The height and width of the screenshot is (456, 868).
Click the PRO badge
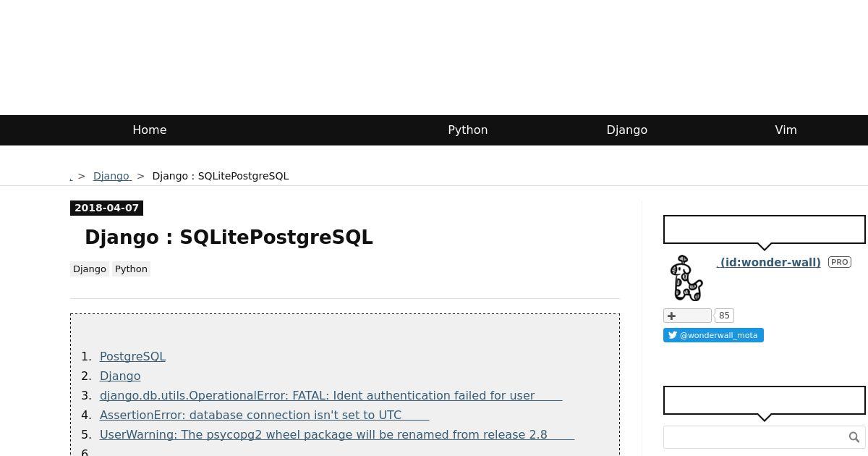(840, 262)
